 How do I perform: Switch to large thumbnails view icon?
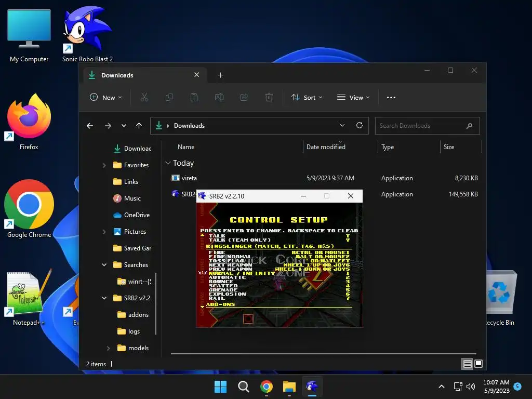coord(478,364)
